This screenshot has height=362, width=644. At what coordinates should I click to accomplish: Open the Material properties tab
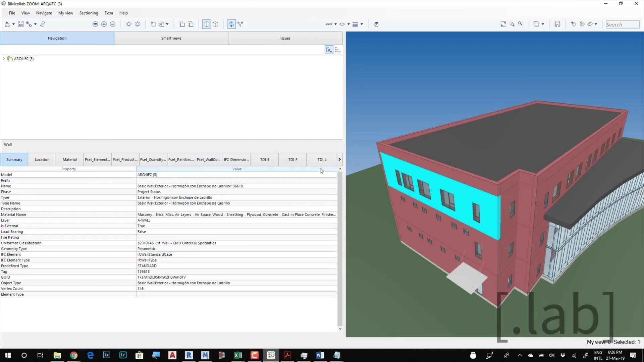[69, 160]
